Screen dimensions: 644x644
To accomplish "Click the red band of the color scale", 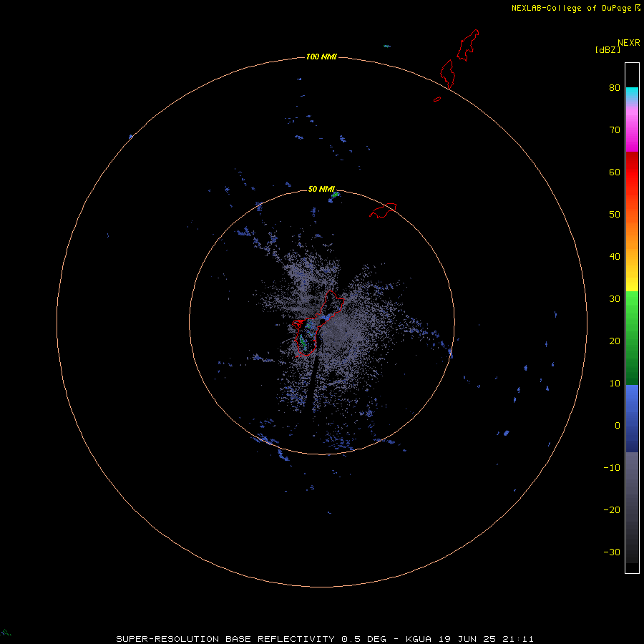I will coord(632,172).
